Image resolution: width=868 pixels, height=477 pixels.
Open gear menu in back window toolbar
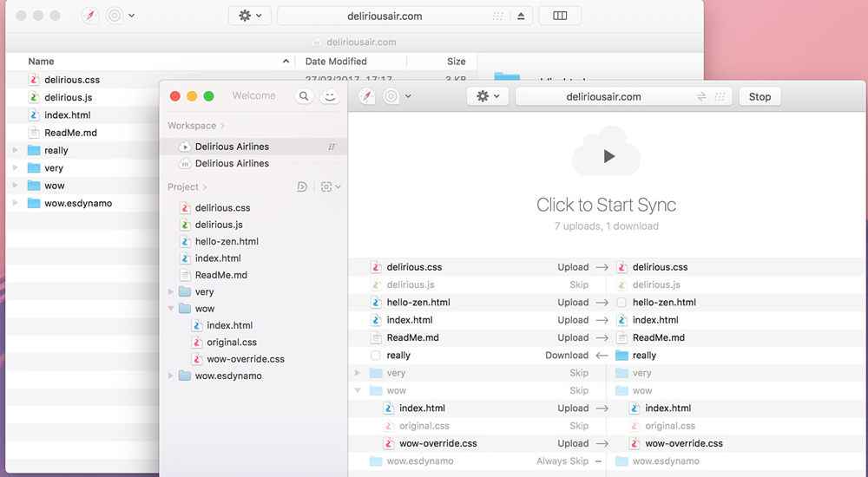pos(249,16)
